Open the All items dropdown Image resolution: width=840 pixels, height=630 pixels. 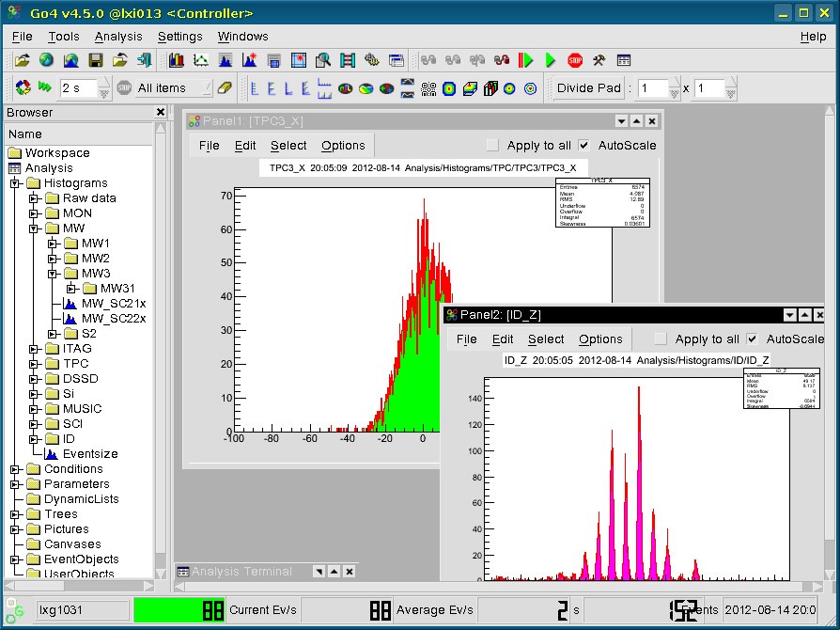pyautogui.click(x=173, y=88)
